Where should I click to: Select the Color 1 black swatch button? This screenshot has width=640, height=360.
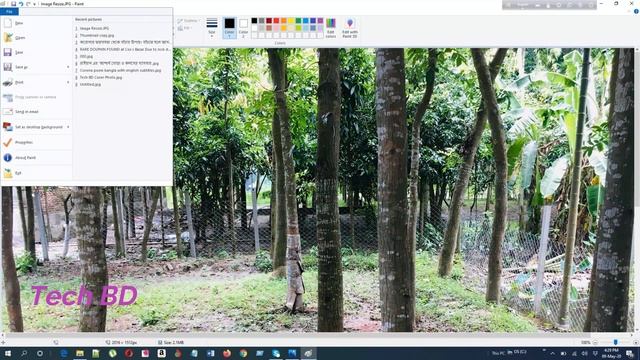pos(229,28)
